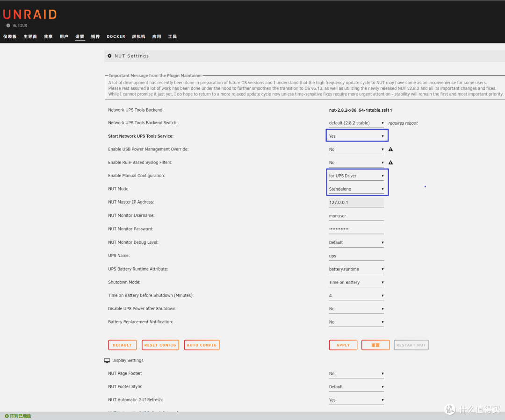The height and width of the screenshot is (420, 505).
Task: Go to the 插件 tab
Action: click(95, 36)
